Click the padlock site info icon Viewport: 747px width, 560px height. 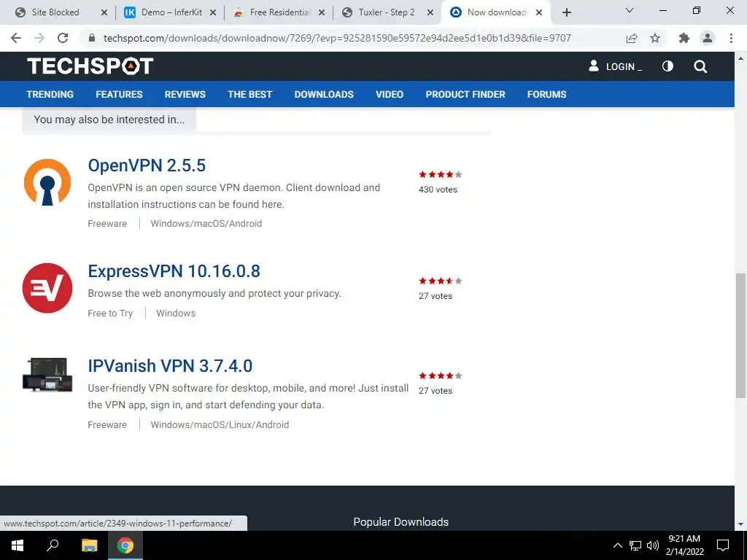pyautogui.click(x=92, y=38)
